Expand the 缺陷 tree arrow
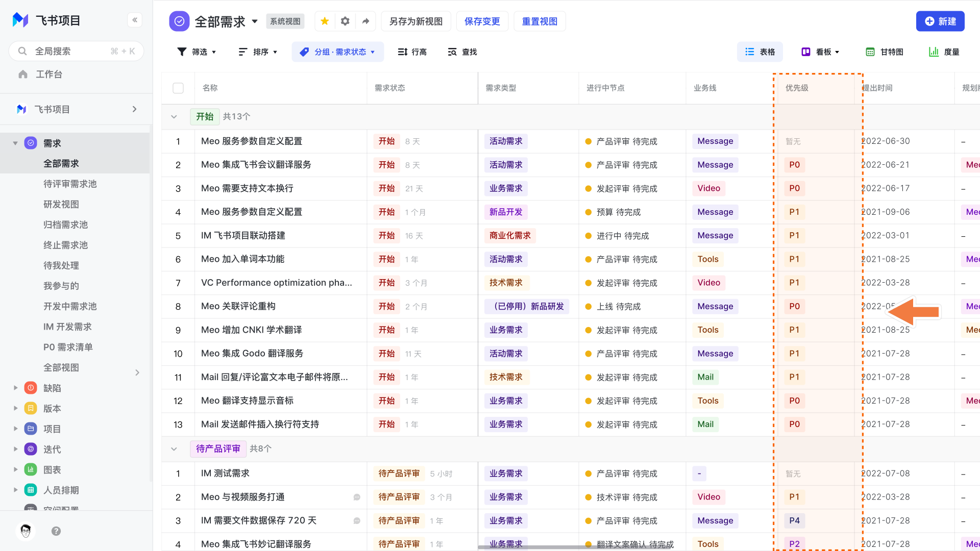Viewport: 980px width, 551px height. [x=15, y=388]
